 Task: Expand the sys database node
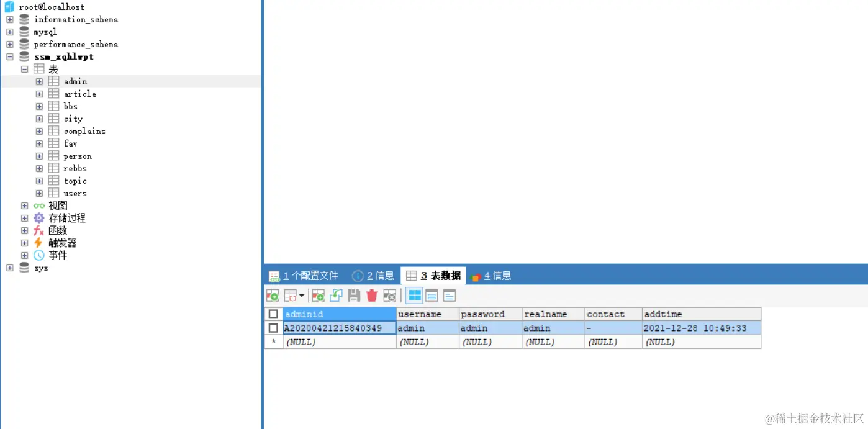click(x=9, y=268)
